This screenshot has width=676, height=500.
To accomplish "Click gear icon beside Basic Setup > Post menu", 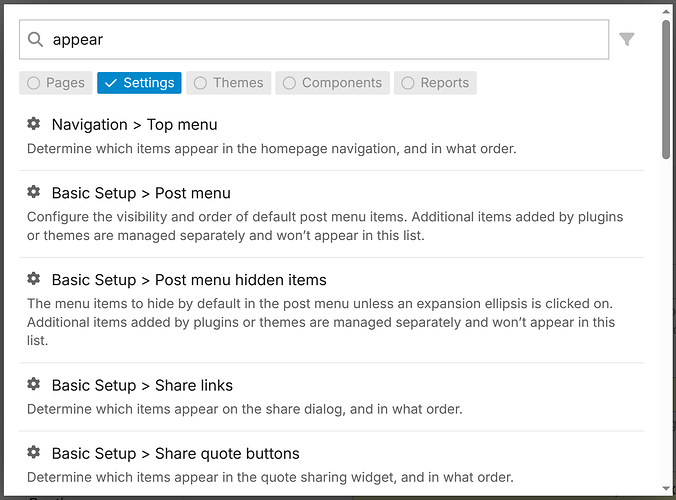I will (34, 192).
